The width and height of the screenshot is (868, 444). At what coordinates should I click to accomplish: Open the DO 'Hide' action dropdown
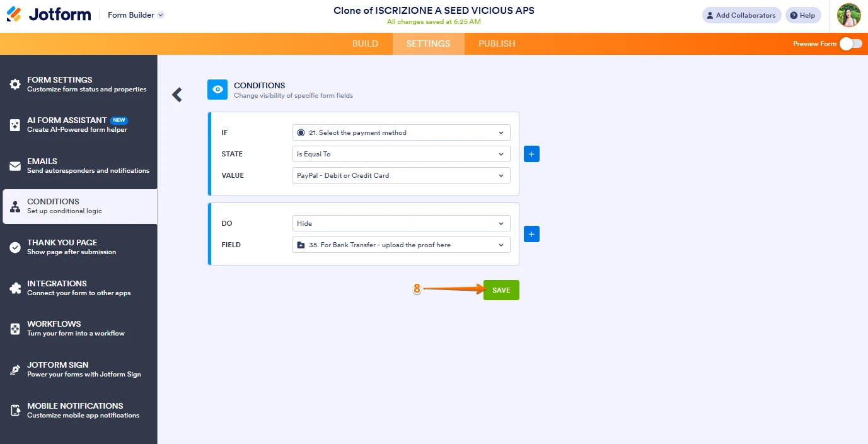401,223
